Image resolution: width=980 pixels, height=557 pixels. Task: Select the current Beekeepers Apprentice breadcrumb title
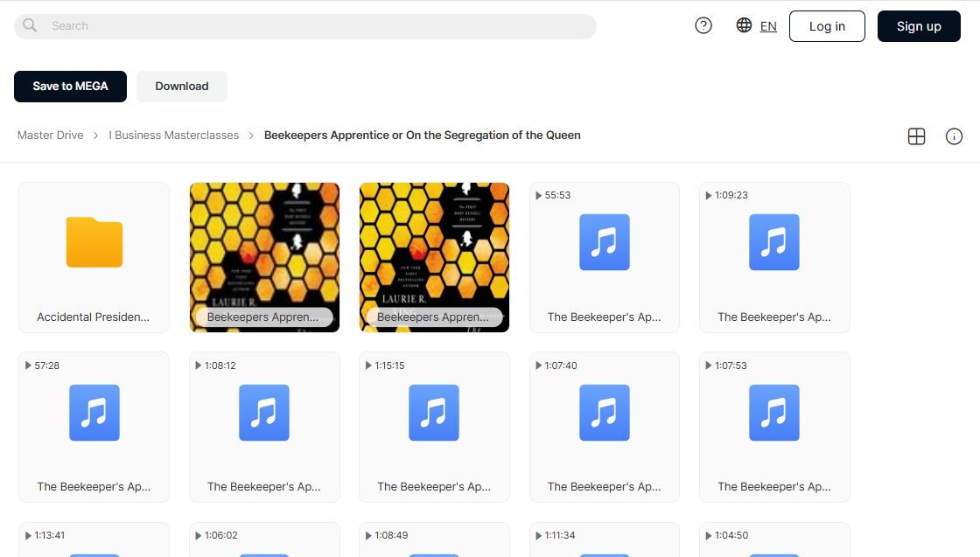[423, 135]
